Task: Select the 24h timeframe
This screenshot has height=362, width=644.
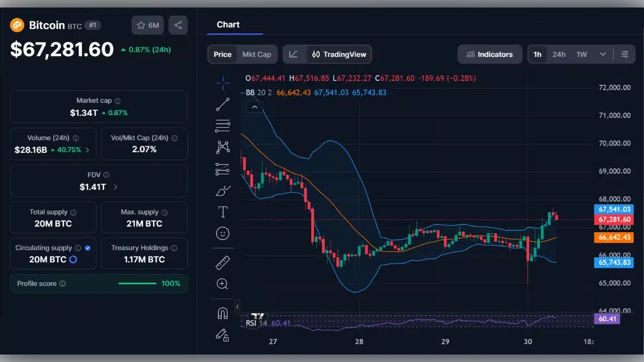Action: pos(559,54)
